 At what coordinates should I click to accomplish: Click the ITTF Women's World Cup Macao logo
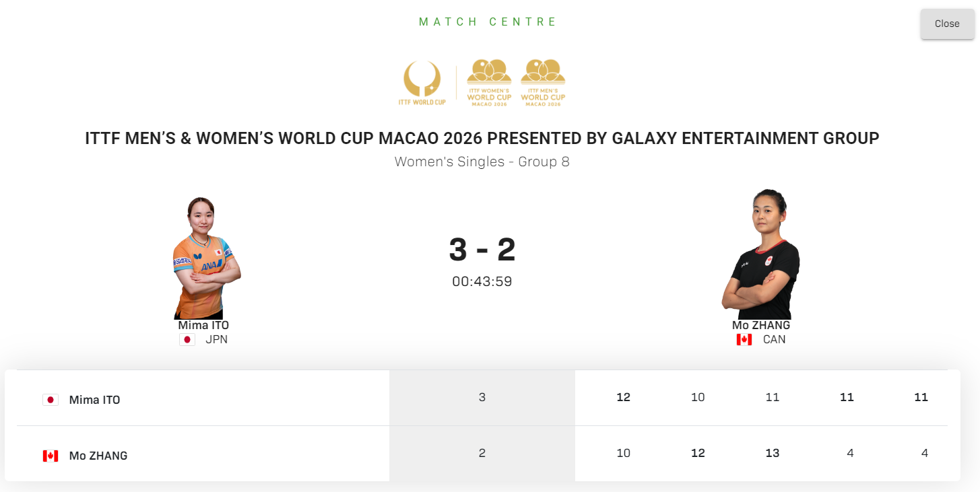pyautogui.click(x=489, y=83)
